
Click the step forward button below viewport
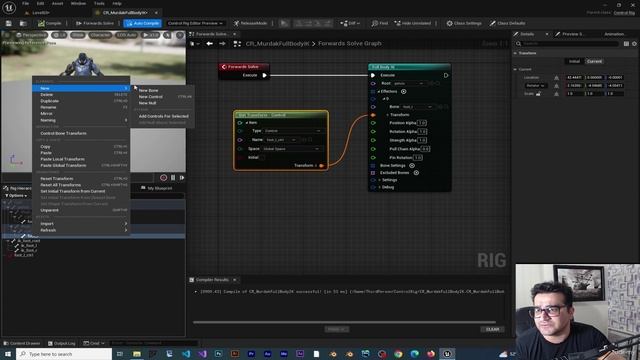[182, 178]
